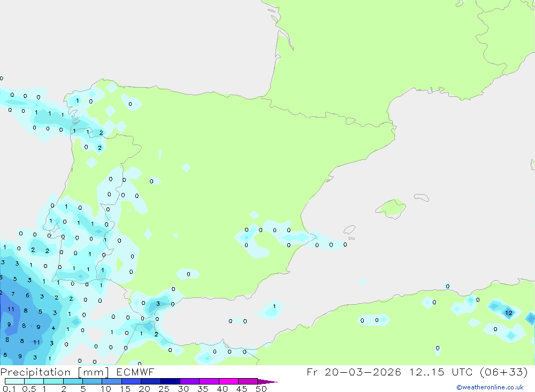Viewport: 535px width, 392px height.
Task: Click the legend scale label '45'
Action: pos(242,389)
